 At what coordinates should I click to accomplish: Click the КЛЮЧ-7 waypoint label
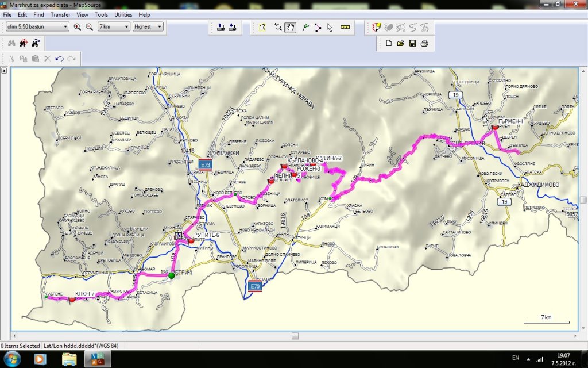(x=85, y=294)
